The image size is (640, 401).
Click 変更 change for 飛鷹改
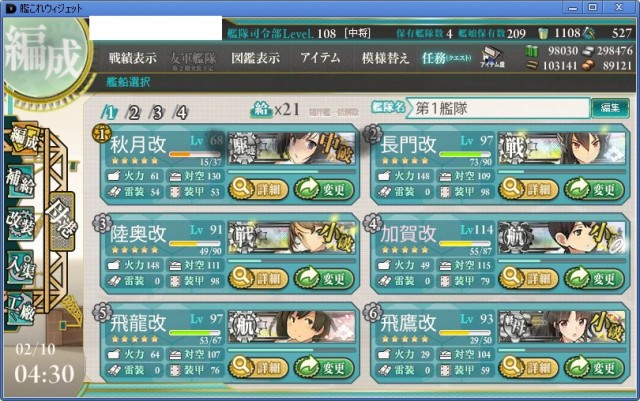coord(594,368)
